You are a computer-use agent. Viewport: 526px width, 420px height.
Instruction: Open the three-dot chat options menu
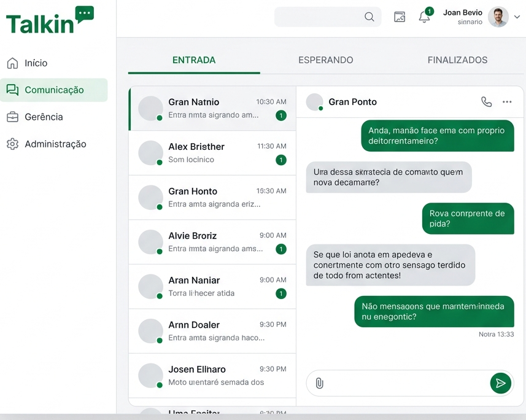507,102
